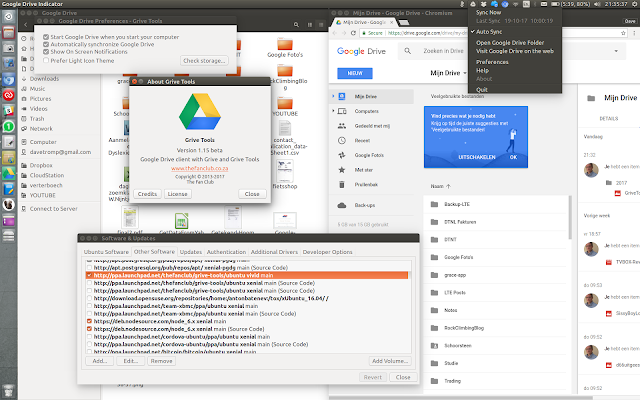
Task: Select Connect to Server in Files sidebar
Action: point(53,209)
